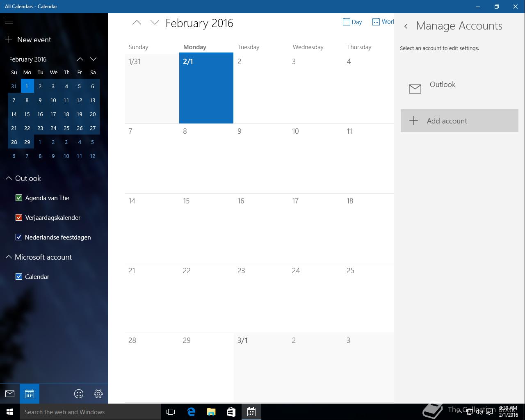This screenshot has height=420, width=525.
Task: Open Action Center notifications icon
Action: pyautogui.click(x=490, y=412)
